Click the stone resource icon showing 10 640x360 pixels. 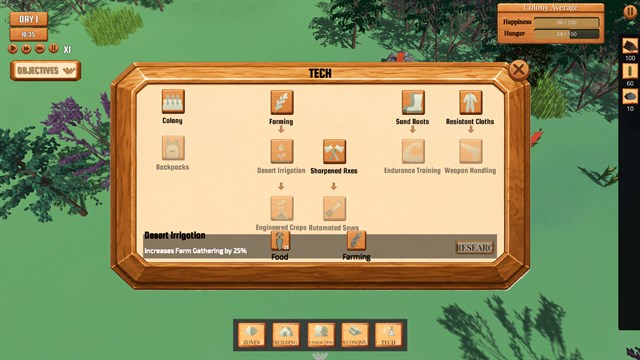(630, 97)
